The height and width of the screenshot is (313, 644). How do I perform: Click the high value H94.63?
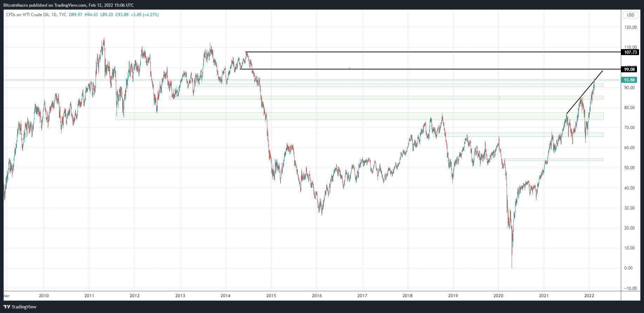pos(91,15)
